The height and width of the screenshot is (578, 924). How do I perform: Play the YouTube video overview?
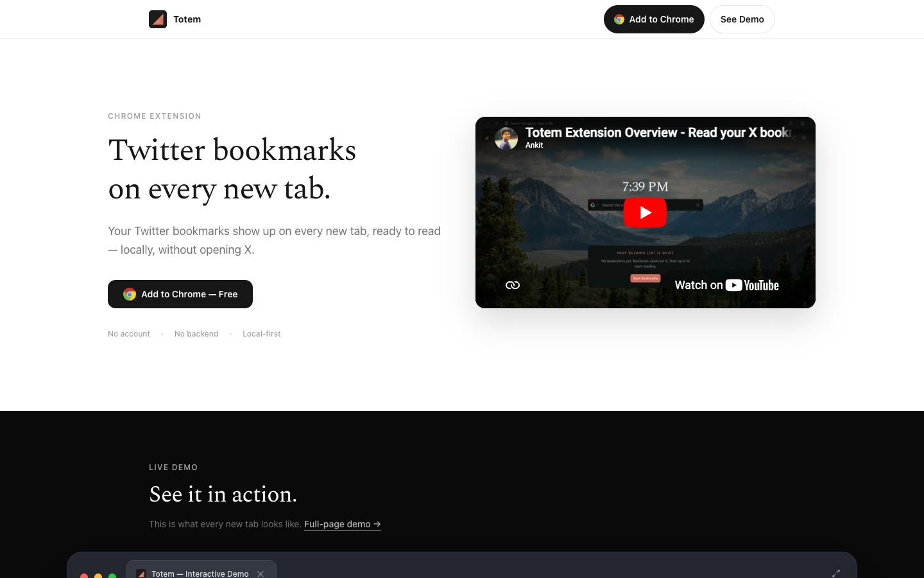point(645,213)
